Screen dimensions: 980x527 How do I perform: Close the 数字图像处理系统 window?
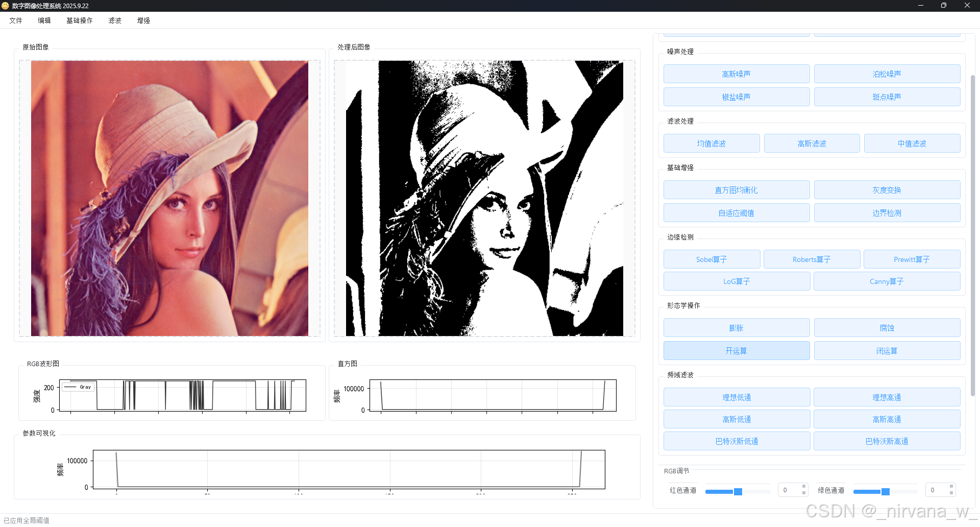pyautogui.click(x=967, y=6)
